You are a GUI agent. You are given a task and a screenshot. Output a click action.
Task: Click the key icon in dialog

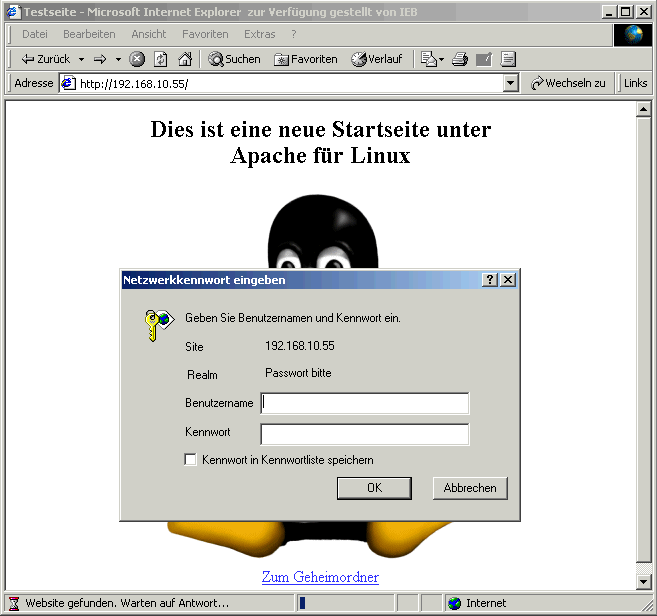click(x=158, y=325)
